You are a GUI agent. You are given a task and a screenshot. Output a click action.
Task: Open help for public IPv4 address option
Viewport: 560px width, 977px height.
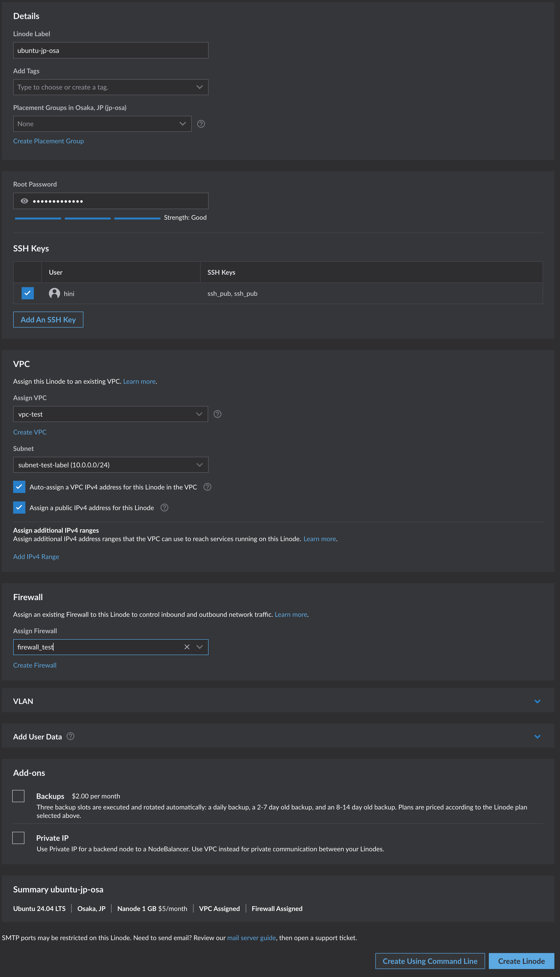tap(164, 508)
